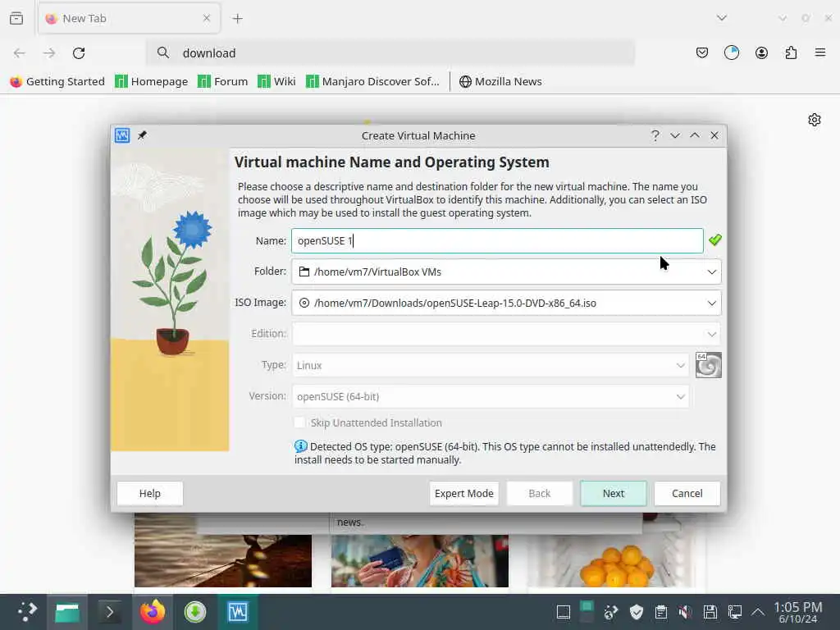Open the credit card story thumbnail

tap(419, 561)
